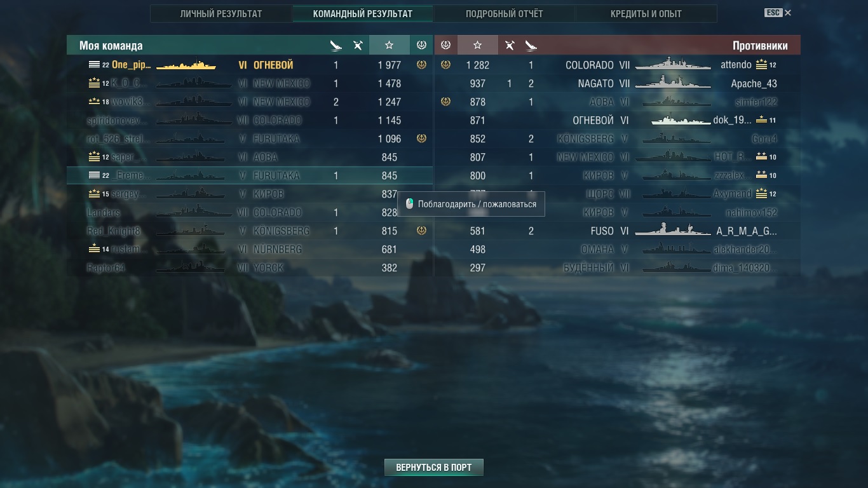Click attendo's achievement medal in Colorado row
868x488 pixels.
tap(445, 65)
